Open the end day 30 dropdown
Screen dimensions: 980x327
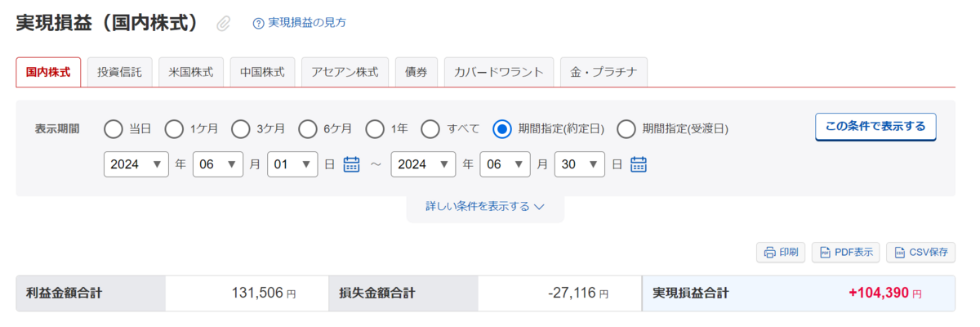coord(580,164)
